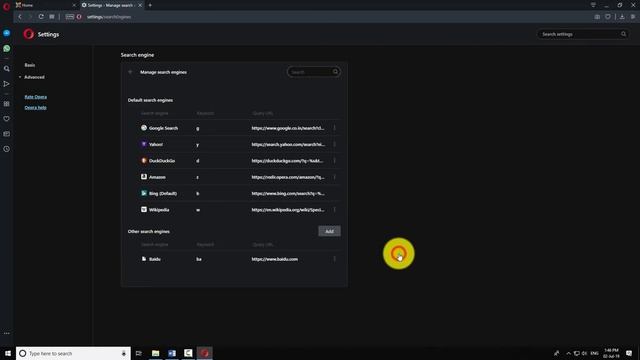Open the downloads icon in toolbar
640x360 pixels.
pos(622,17)
